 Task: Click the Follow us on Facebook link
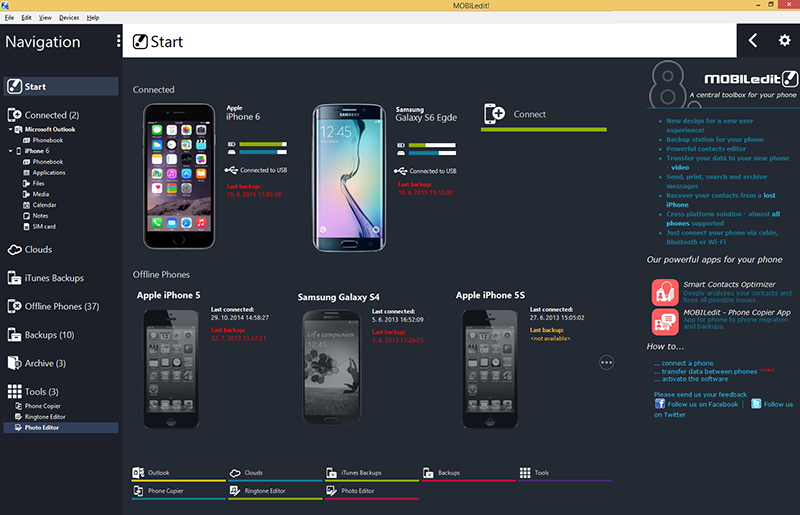696,404
